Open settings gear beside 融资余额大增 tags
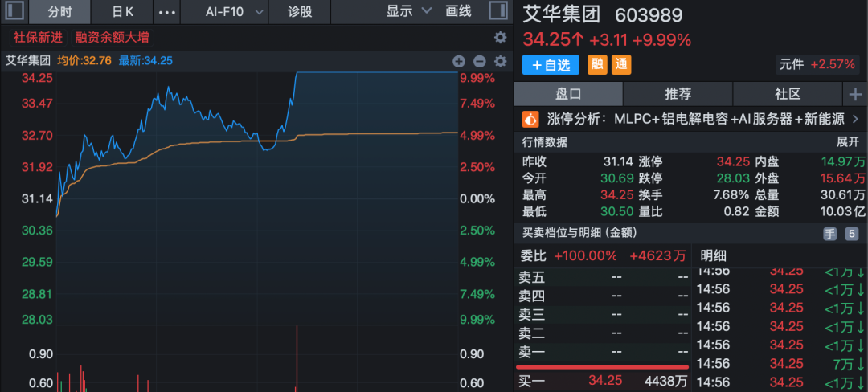Screen dimensions: 868x392 (500, 38)
